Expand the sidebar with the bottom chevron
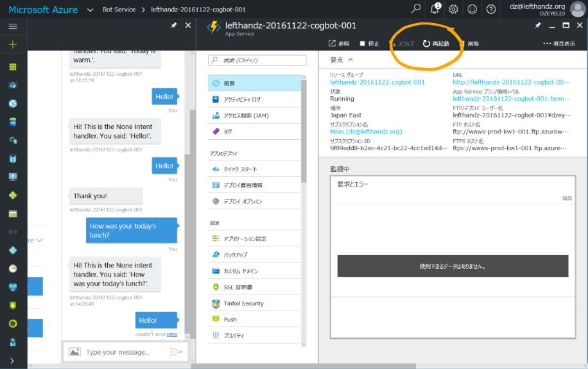Image resolution: width=588 pixels, height=369 pixels. (12, 361)
